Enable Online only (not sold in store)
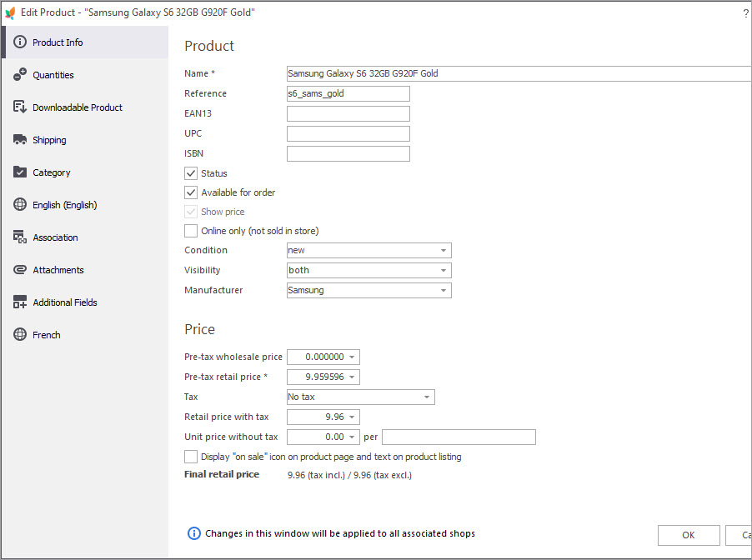Viewport: 752px width, 560px height. 191,231
